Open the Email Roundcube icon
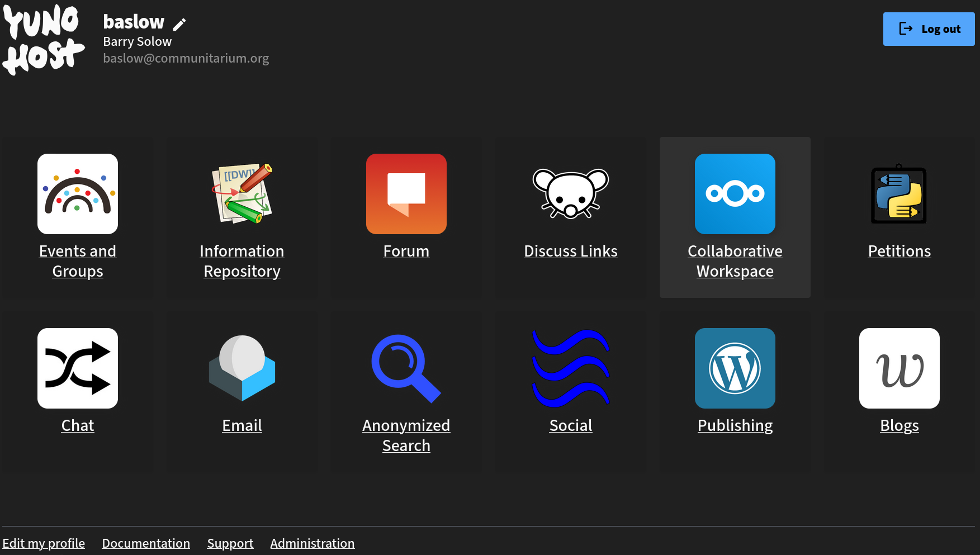The width and height of the screenshot is (980, 555). point(242,368)
